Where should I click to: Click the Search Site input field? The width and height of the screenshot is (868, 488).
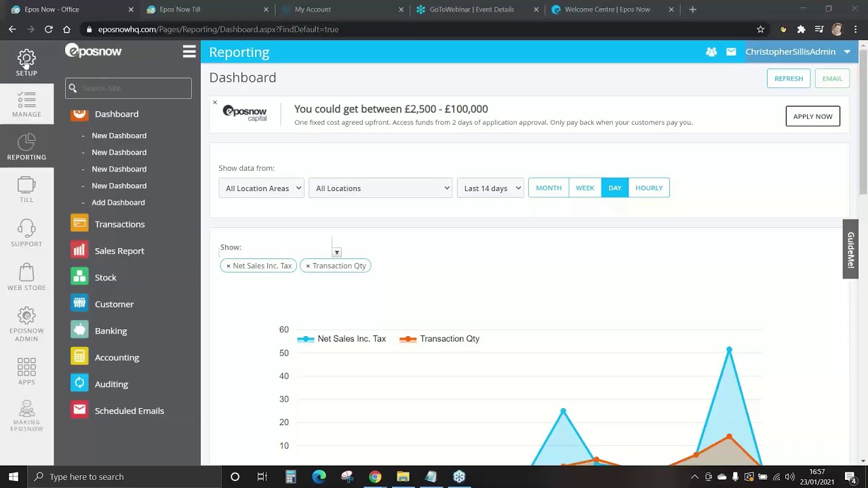point(128,88)
